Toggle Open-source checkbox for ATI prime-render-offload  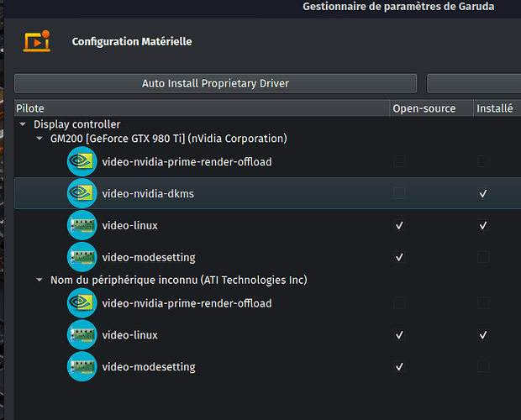pos(399,303)
